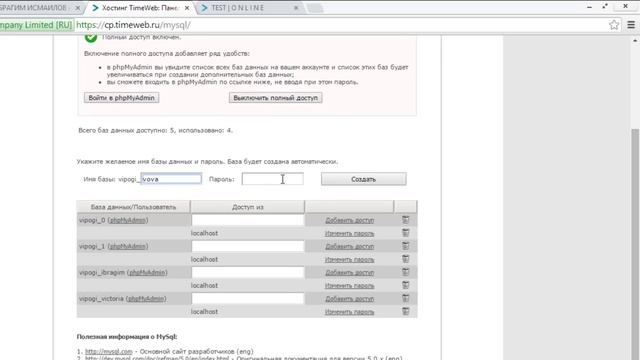Screen dimensions: 640x360
Task: Close the Хостинг TimeWeb tab
Action: 187,8
